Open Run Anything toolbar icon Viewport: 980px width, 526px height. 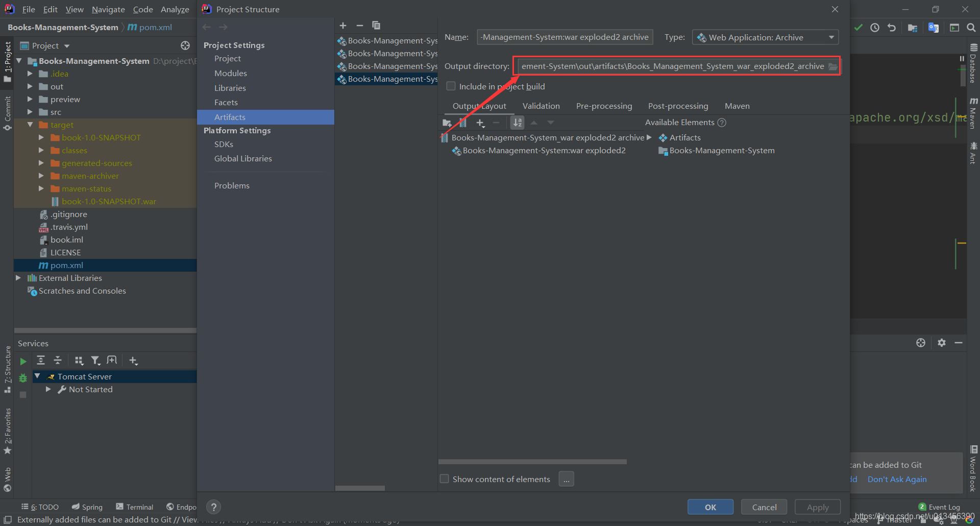954,28
